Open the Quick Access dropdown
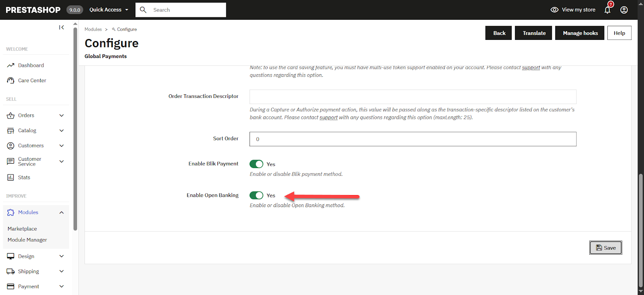 tap(109, 10)
